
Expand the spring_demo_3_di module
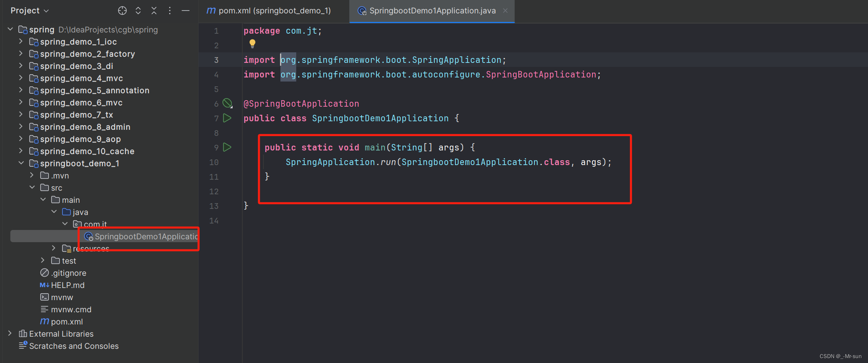21,66
